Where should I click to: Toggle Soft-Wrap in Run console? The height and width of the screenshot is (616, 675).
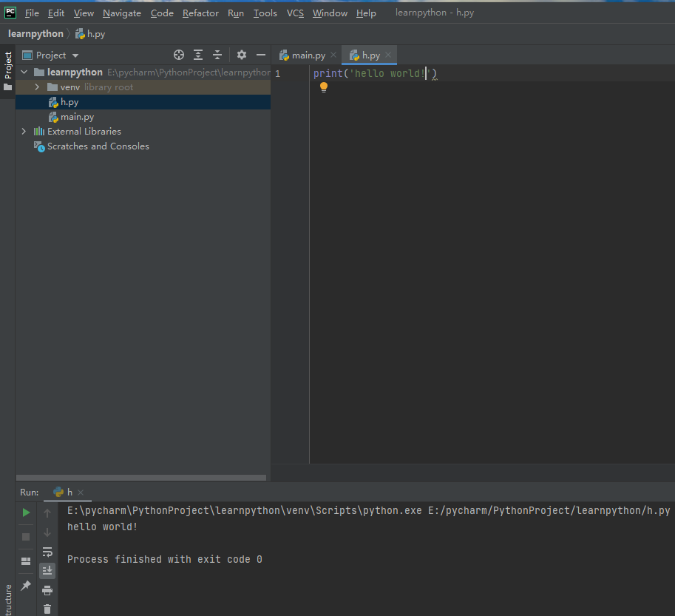47,552
